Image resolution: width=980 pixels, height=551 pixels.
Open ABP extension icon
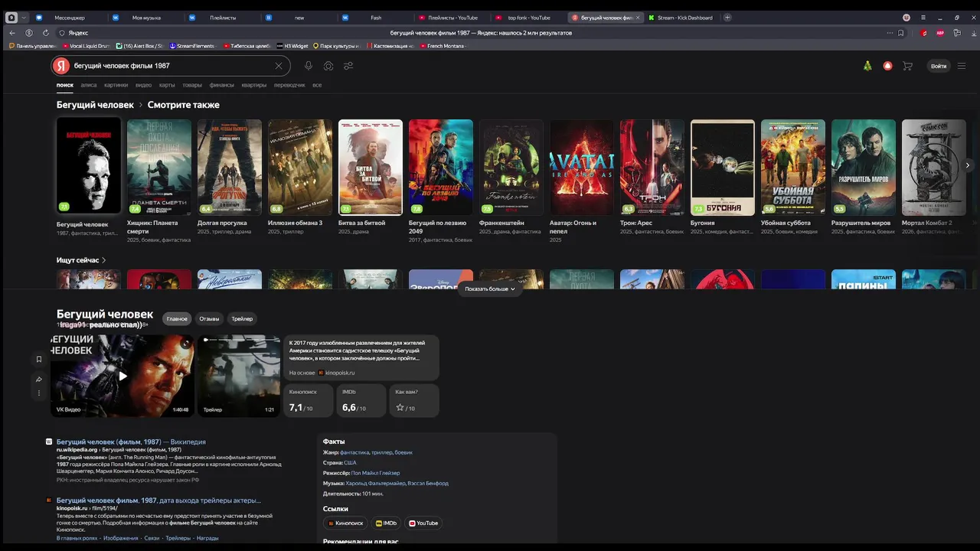[x=940, y=33]
